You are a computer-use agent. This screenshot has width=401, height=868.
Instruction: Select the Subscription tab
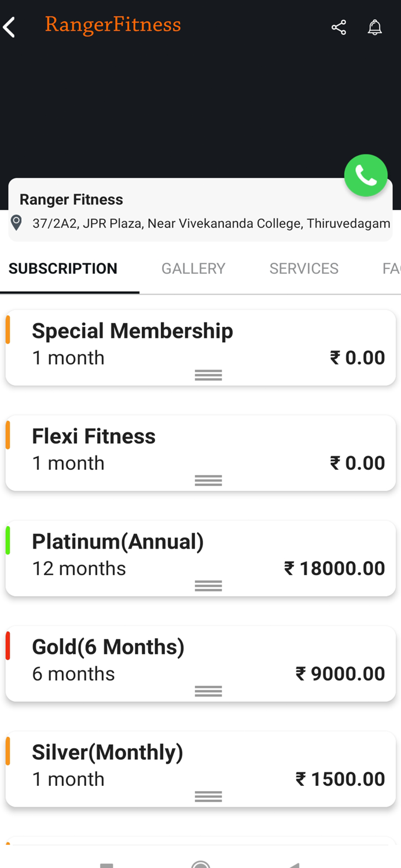coord(63,269)
